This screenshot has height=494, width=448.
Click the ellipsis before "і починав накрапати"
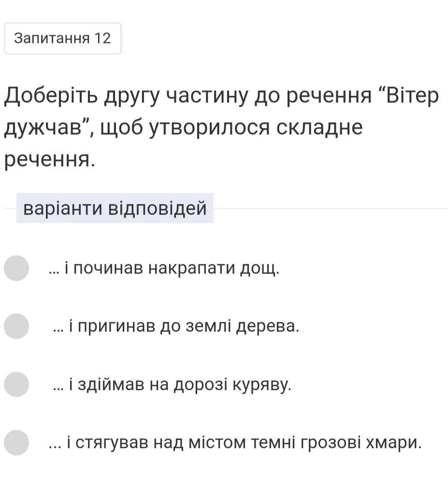(54, 271)
